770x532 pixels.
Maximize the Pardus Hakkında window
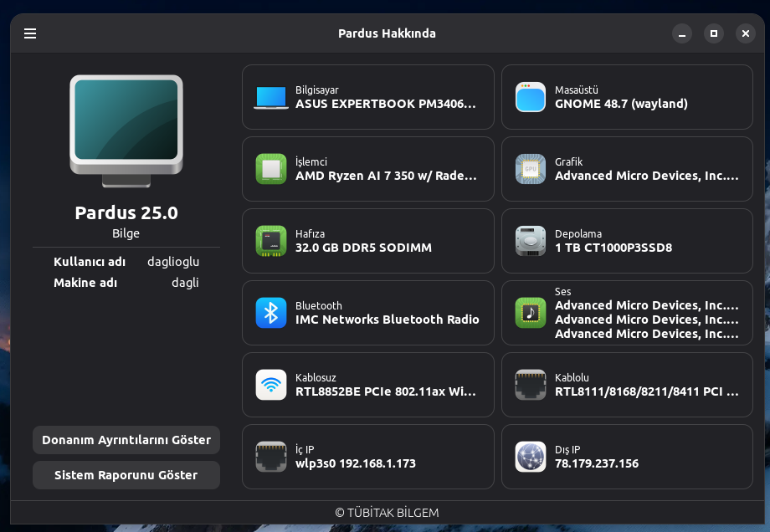[x=713, y=33]
